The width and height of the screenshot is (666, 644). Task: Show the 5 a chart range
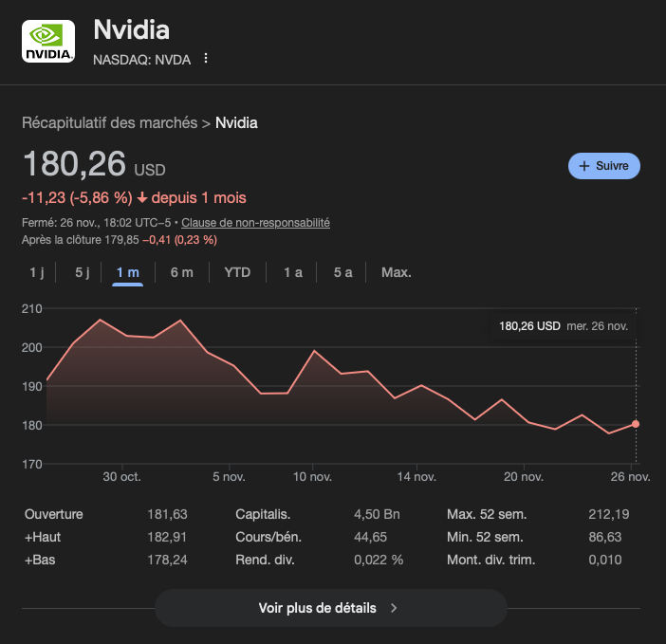tap(342, 272)
